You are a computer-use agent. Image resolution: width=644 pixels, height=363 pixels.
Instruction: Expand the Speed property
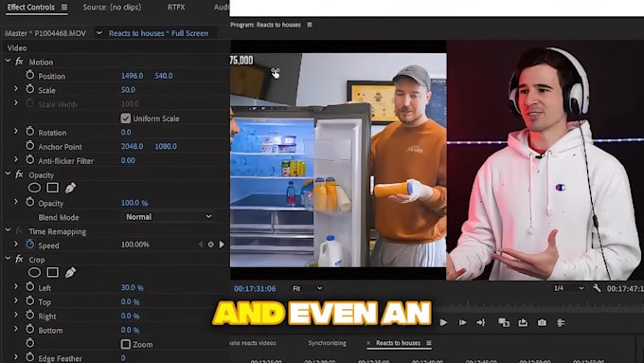tap(16, 245)
